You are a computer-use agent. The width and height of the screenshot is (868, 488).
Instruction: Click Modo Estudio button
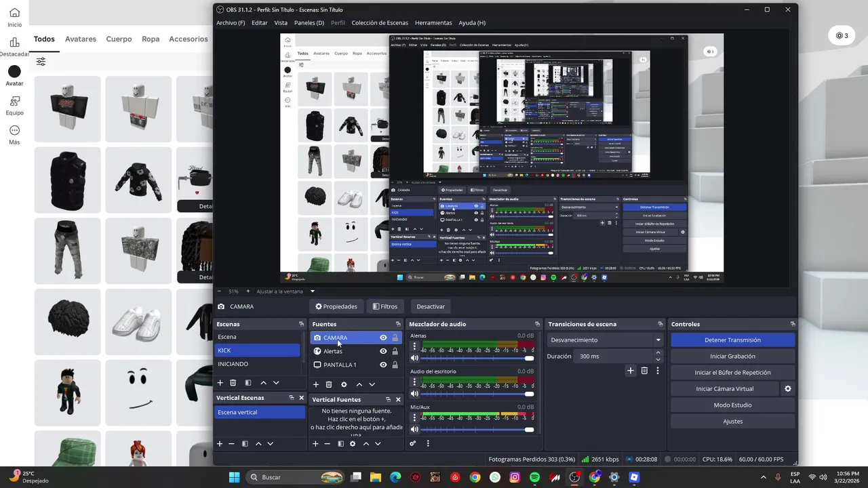[x=732, y=405]
